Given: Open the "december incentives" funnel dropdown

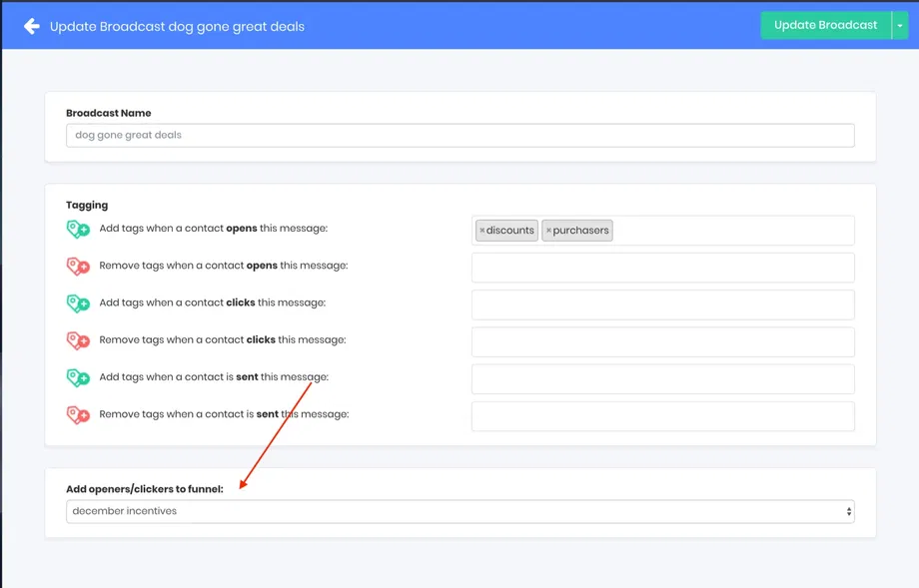Looking at the screenshot, I should pos(459,510).
